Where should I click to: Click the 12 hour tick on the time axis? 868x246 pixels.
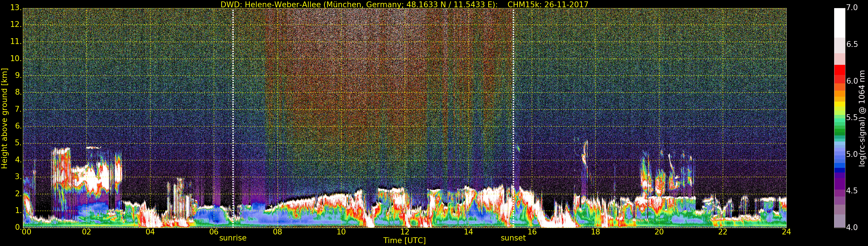coord(404,232)
